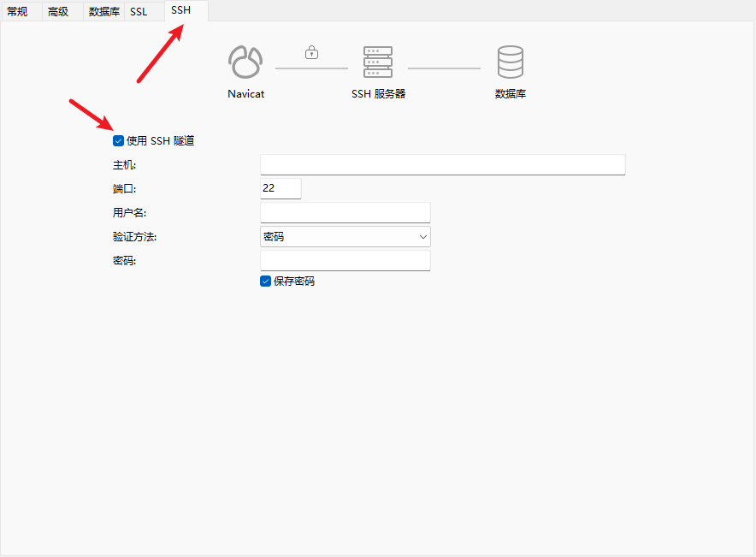Switch to the 高级 tab
The width and height of the screenshot is (756, 557).
[61, 11]
